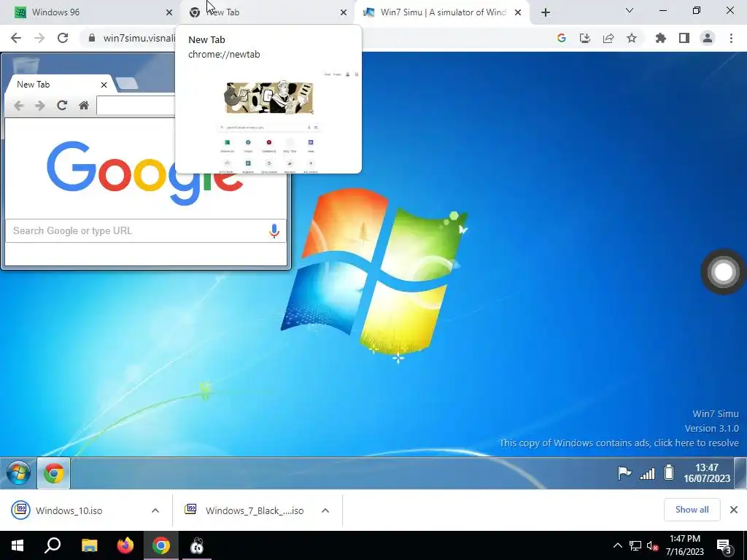Click the muted volume icon in tray
The image size is (747, 560).
653,545
